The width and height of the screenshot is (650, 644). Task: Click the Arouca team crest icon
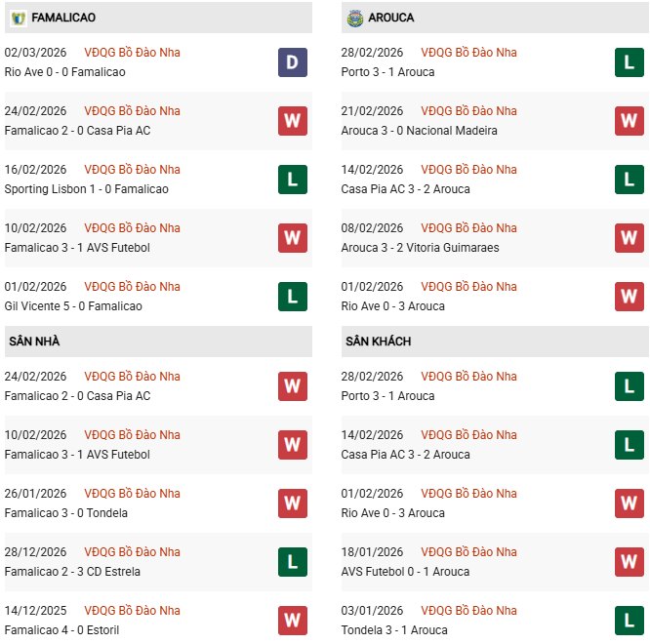coord(354,18)
